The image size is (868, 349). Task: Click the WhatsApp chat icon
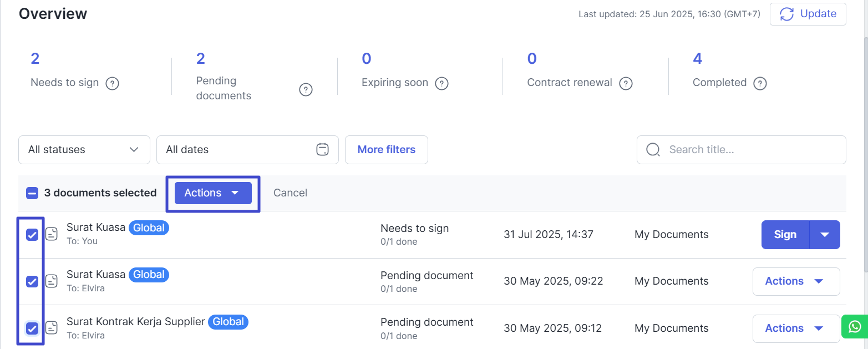point(855,327)
